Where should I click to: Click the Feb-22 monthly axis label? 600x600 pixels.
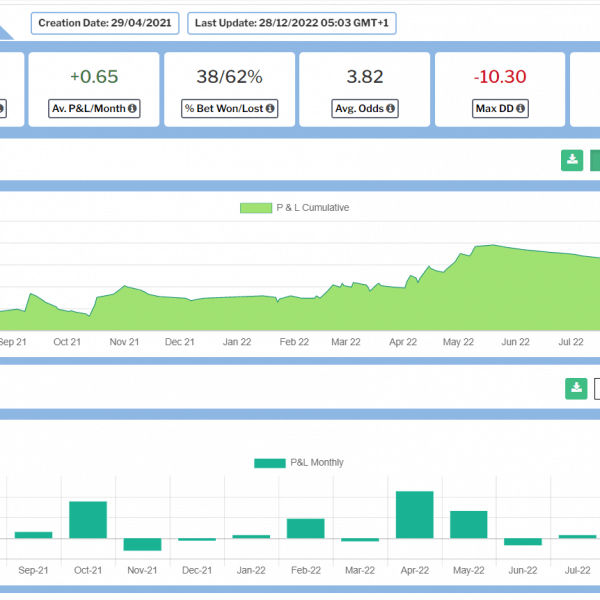[x=306, y=570]
